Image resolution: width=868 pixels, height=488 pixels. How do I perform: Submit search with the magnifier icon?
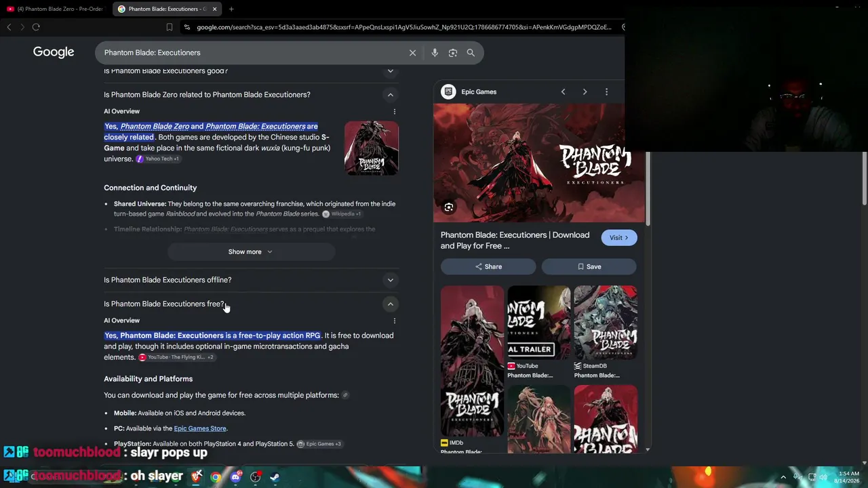(x=471, y=53)
